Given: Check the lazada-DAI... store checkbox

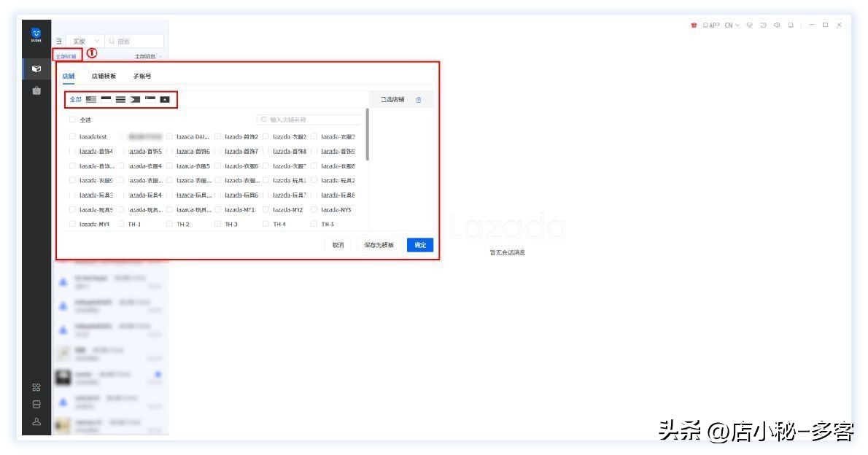Looking at the screenshot, I should point(169,137).
